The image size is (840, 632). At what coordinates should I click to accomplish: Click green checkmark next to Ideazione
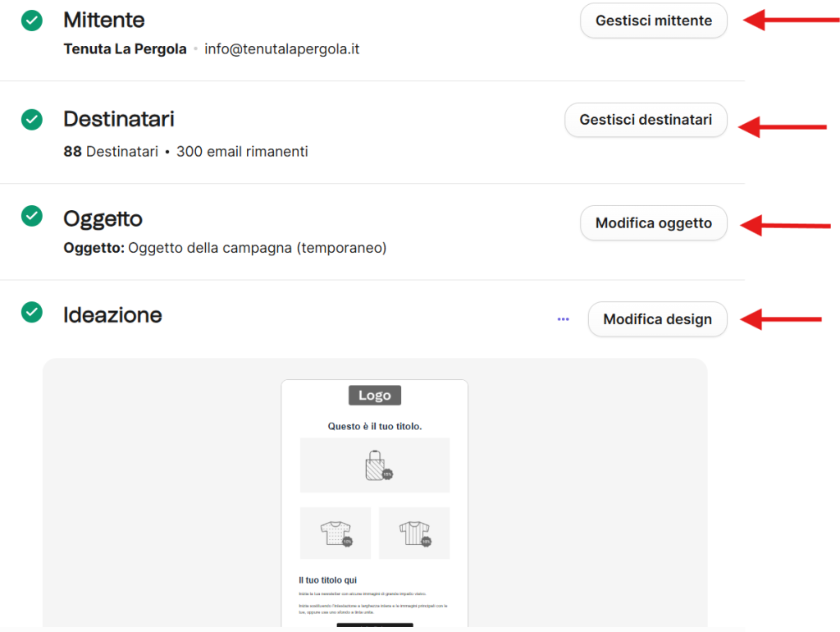click(32, 313)
